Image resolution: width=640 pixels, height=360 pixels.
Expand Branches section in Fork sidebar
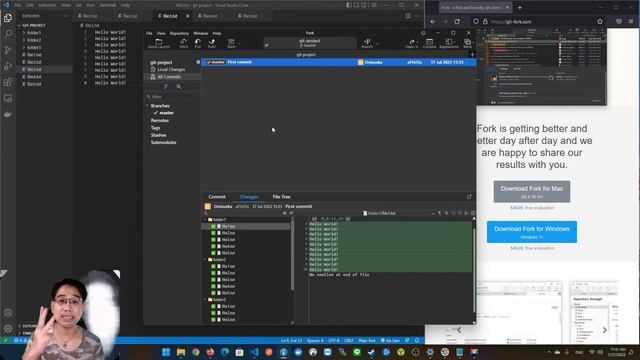tap(148, 106)
